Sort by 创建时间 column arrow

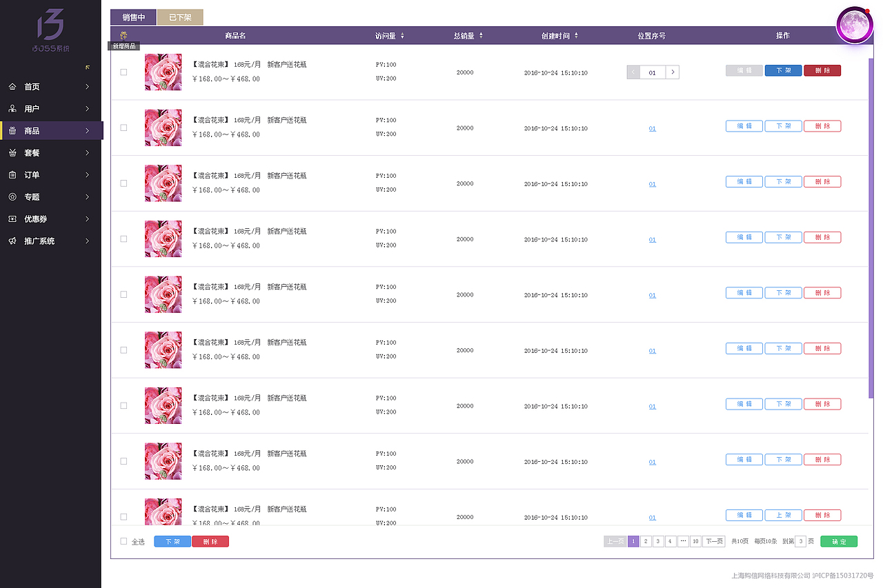point(576,36)
